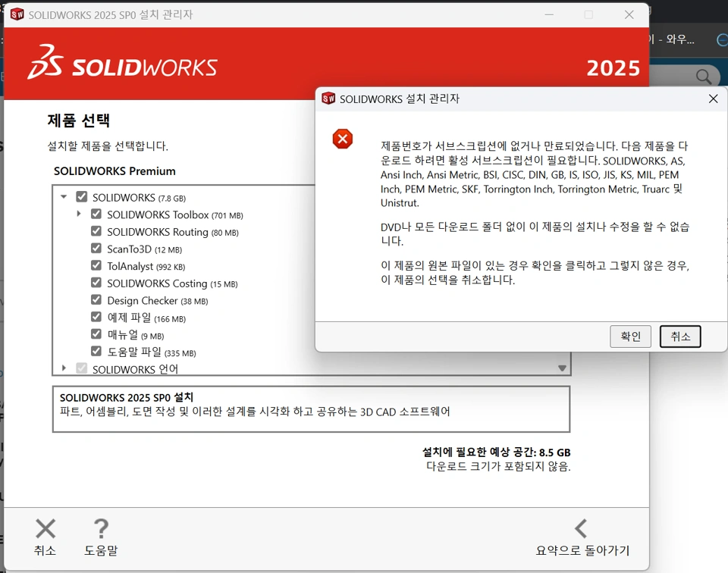Toggle the SOLIDWORKS 언어 checkbox
Screen dimensions: 728x573
click(x=82, y=368)
